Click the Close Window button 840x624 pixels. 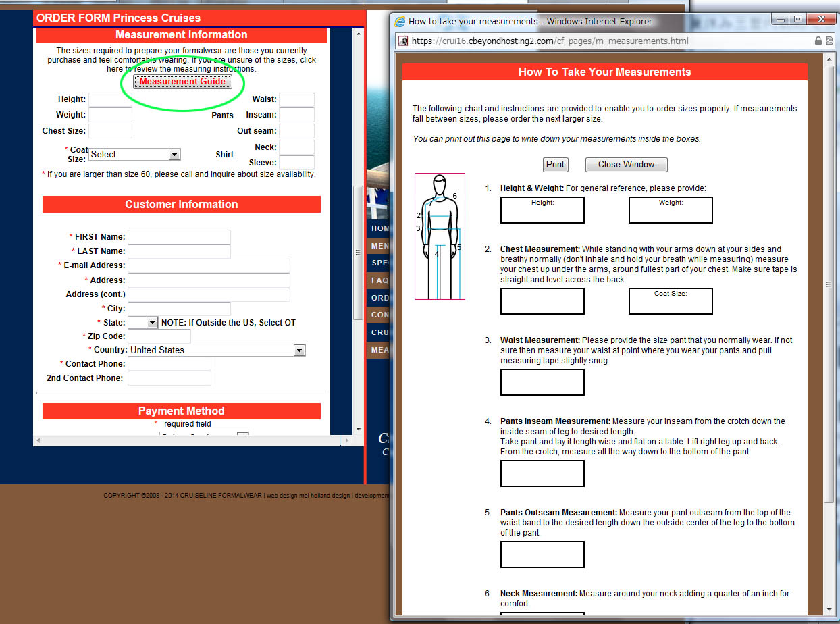click(x=626, y=164)
